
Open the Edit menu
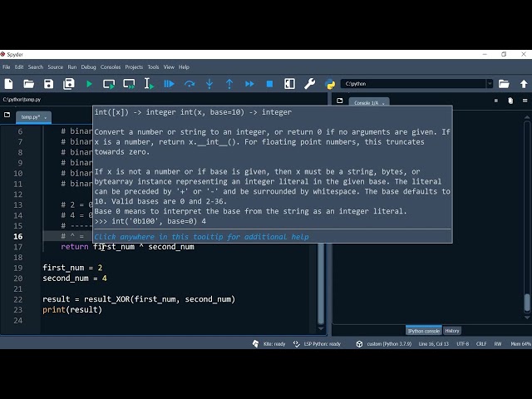click(19, 67)
